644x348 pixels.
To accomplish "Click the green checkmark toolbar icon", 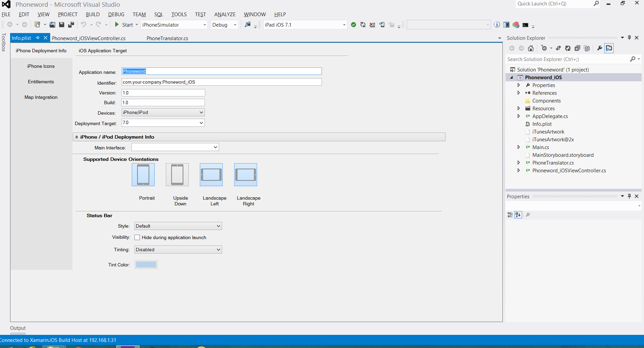I will point(354,25).
